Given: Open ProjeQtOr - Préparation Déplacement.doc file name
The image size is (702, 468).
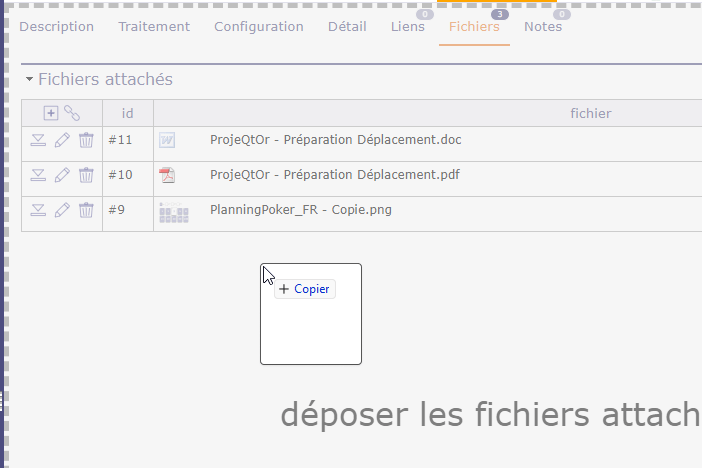Looking at the screenshot, I should coord(336,140).
